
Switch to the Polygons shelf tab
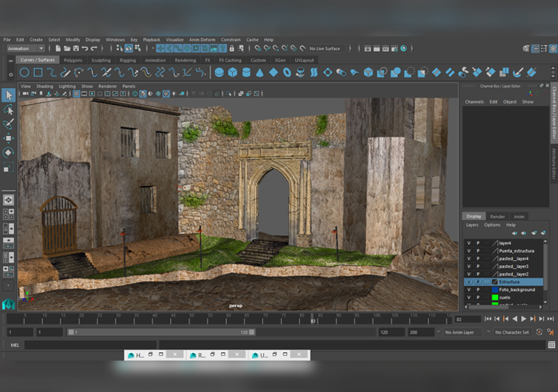click(x=73, y=60)
